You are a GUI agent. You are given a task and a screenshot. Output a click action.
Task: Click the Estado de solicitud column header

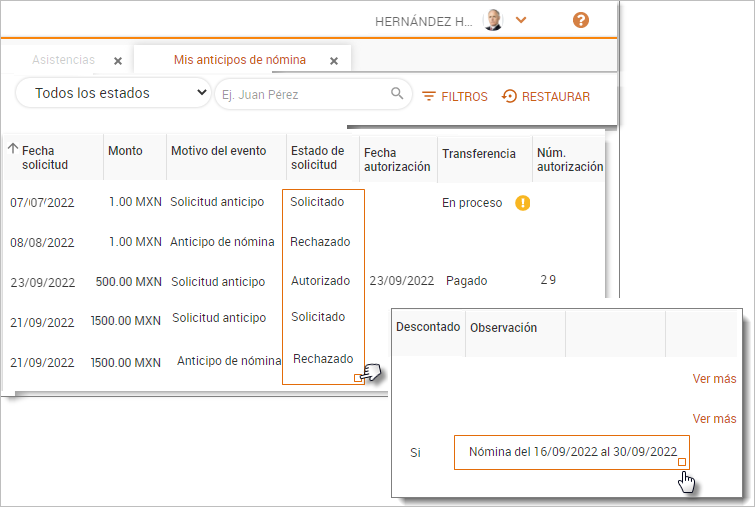pos(320,158)
